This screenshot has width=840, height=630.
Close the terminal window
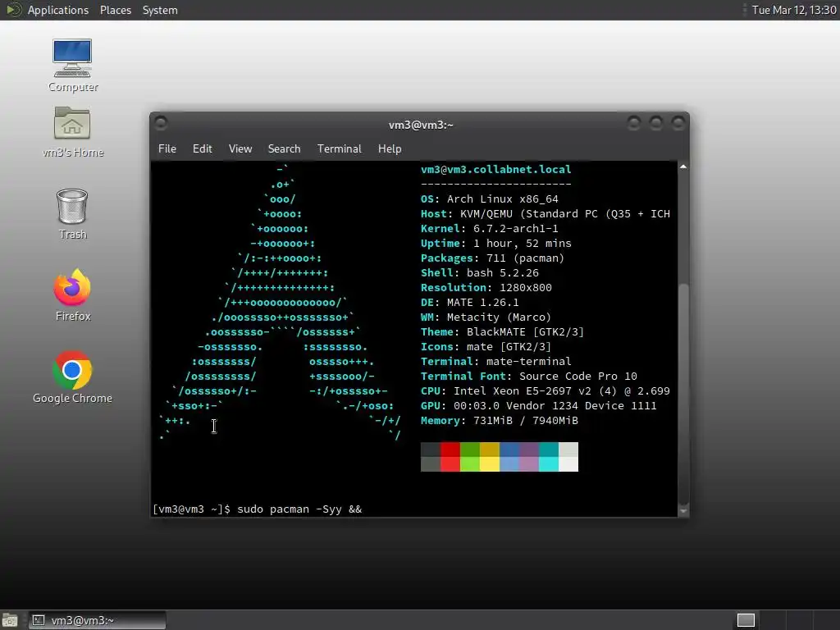point(678,124)
